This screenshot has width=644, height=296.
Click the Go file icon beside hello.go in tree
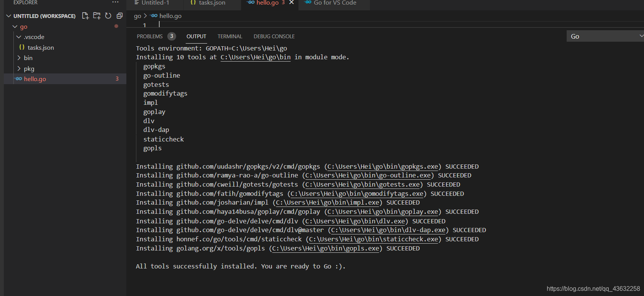pyautogui.click(x=19, y=79)
